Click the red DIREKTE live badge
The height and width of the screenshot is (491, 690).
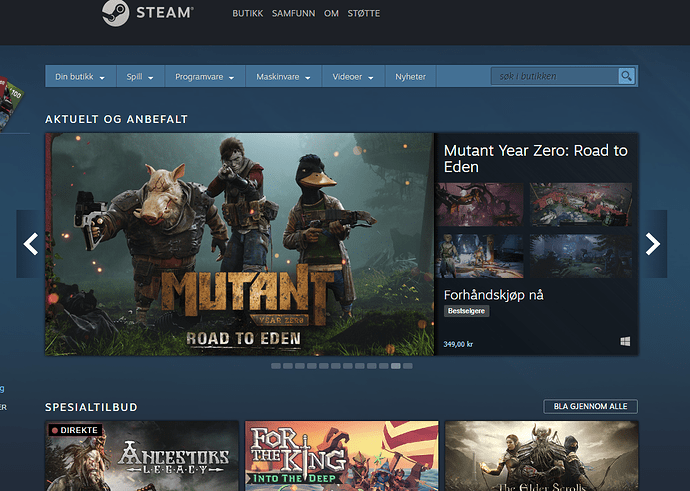[75, 430]
